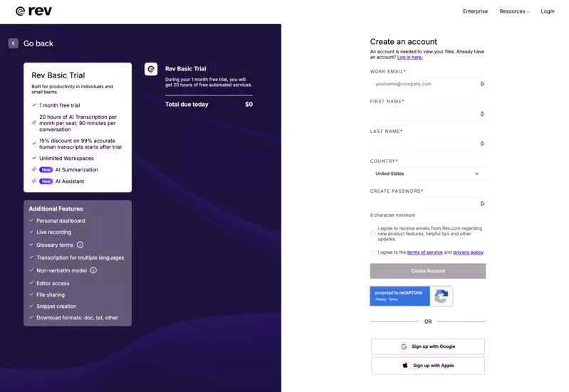Click Login in the top navigation
This screenshot has height=392, width=569.
tap(547, 11)
